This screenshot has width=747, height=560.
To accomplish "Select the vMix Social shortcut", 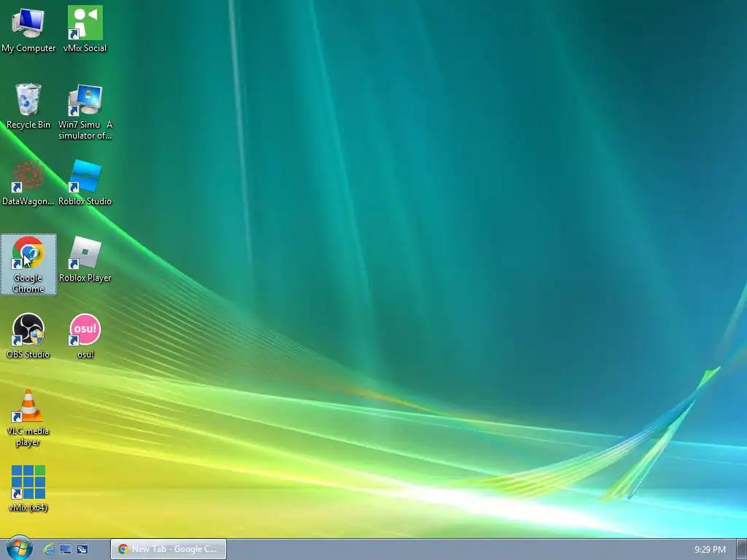I will point(85,29).
